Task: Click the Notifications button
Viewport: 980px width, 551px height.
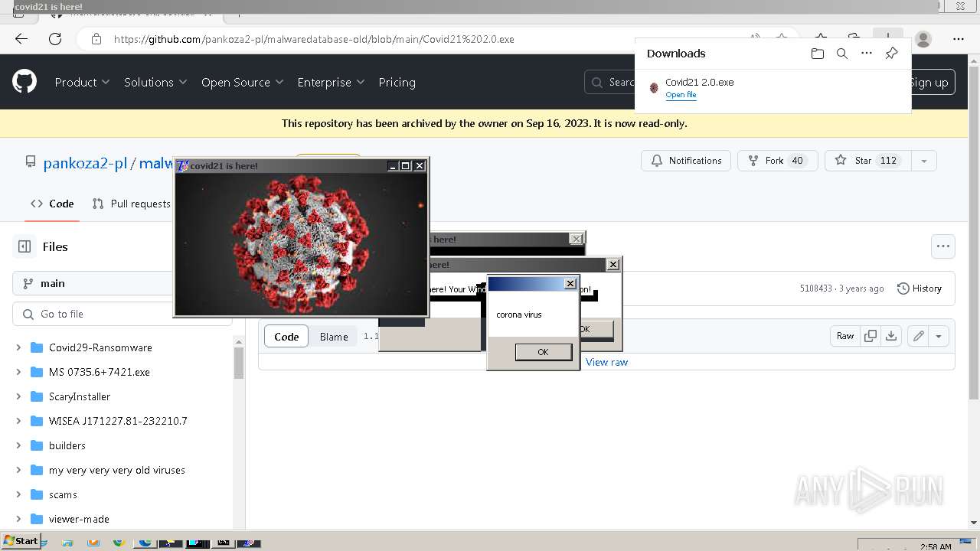Action: point(686,161)
